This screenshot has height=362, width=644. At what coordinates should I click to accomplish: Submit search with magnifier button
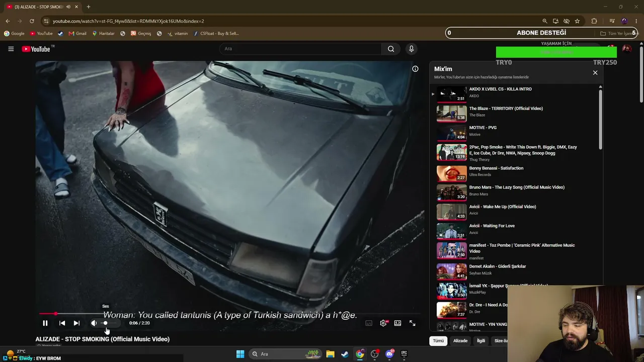point(391,49)
